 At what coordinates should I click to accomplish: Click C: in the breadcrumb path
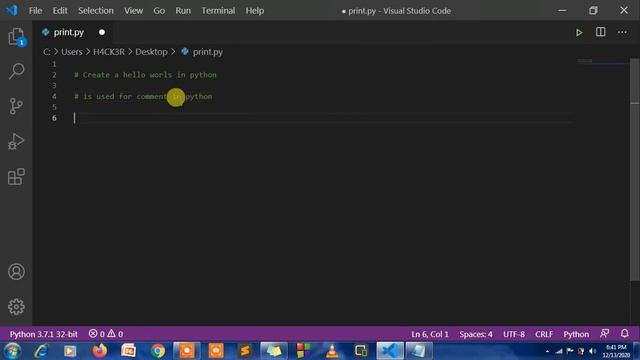point(47,52)
